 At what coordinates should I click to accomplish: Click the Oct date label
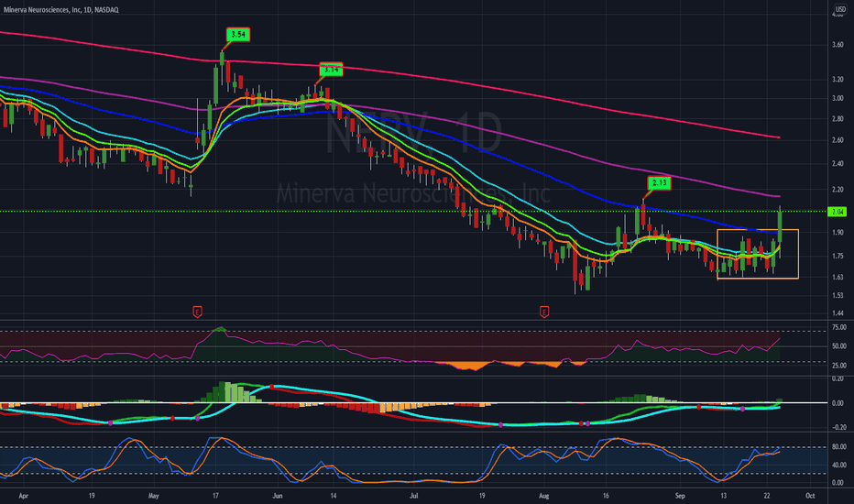pyautogui.click(x=810, y=496)
